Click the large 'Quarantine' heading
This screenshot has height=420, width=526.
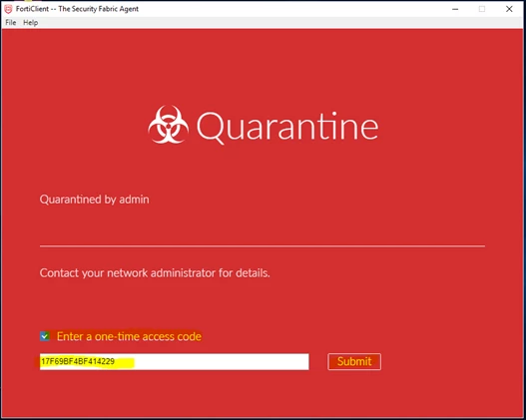[287, 127]
